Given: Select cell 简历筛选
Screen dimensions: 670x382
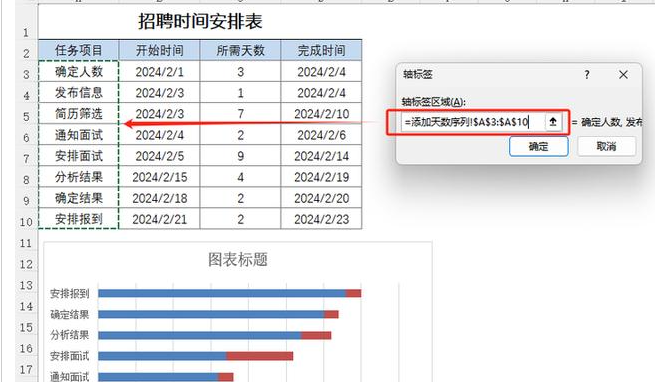Looking at the screenshot, I should tap(79, 114).
